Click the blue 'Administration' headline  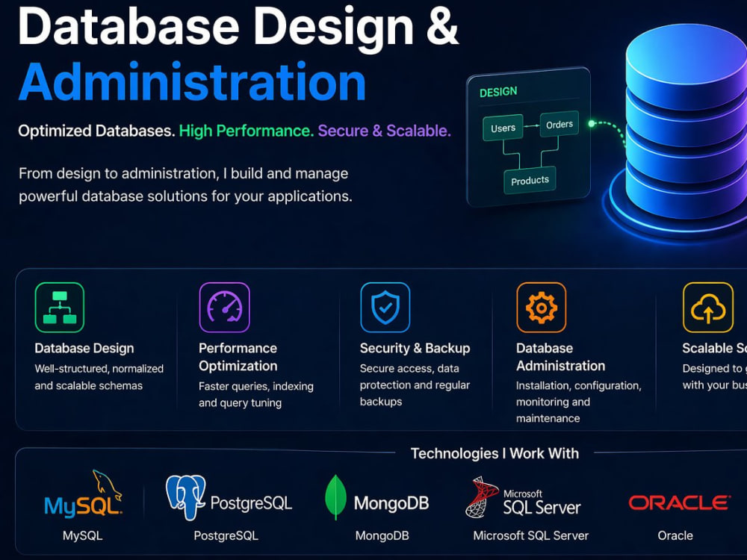pos(192,82)
